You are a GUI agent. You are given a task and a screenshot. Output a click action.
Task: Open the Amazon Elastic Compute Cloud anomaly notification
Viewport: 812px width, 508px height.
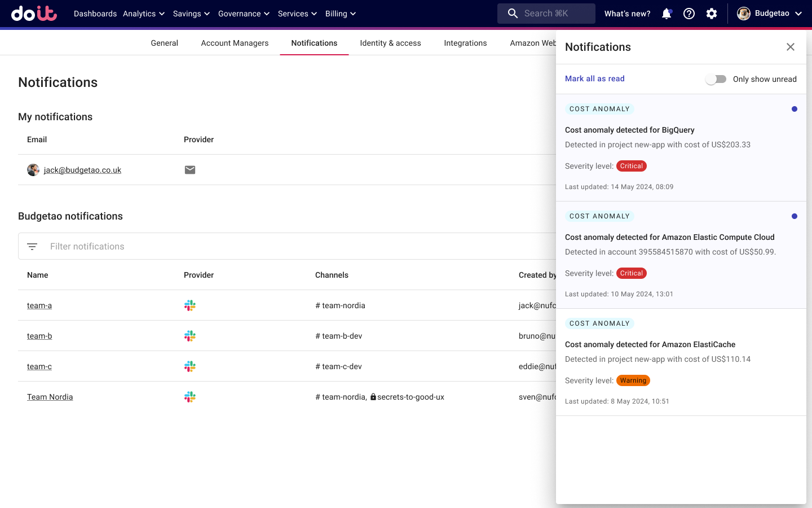coord(681,255)
